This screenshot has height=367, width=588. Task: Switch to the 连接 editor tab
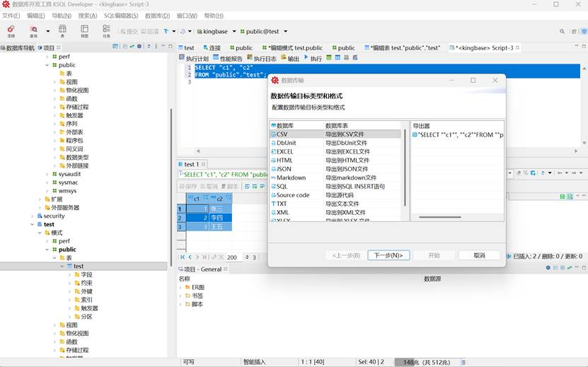point(214,48)
